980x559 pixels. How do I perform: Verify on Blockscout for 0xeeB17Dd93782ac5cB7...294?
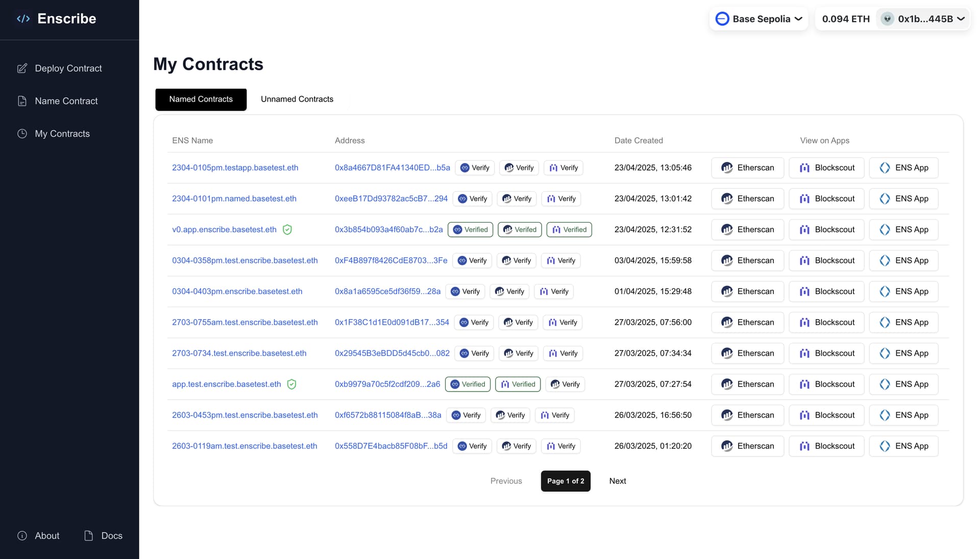pyautogui.click(x=561, y=199)
